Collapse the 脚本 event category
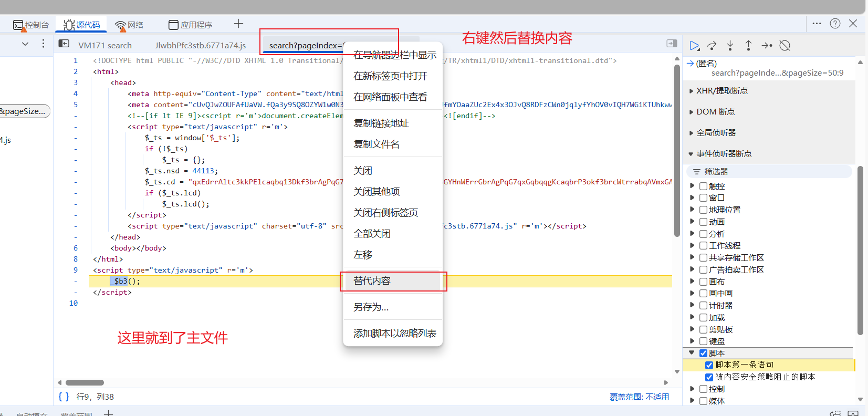Image resolution: width=868 pixels, height=416 pixels. pos(692,353)
